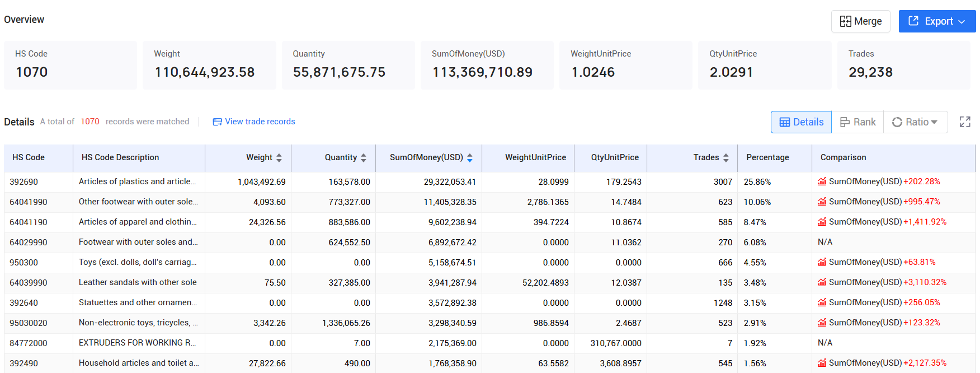Click the fullscreen expand icon

tap(965, 122)
